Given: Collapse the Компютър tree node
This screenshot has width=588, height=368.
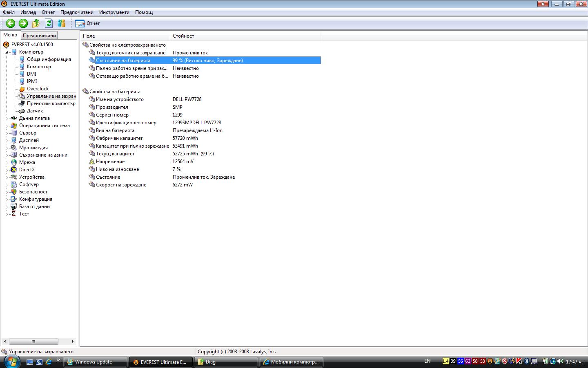Looking at the screenshot, I should [7, 52].
